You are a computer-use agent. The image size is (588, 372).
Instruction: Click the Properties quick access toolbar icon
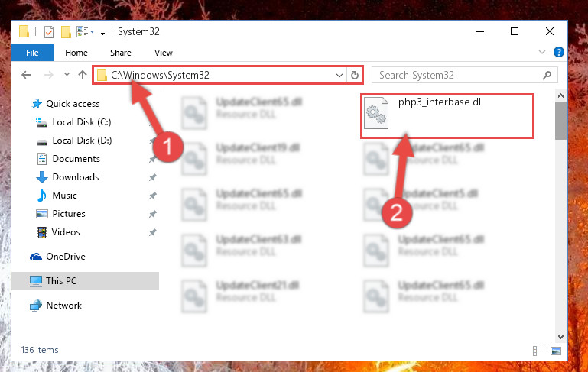pos(49,32)
